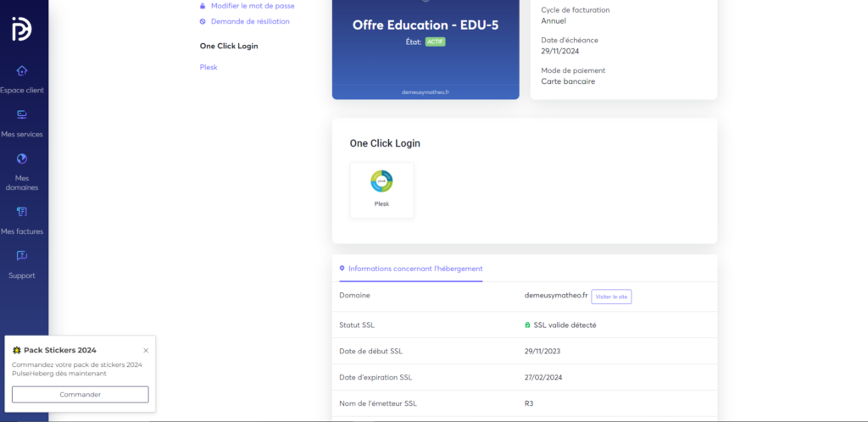Select Informations concernant l'hébergement tab
This screenshot has width=868, height=422.
(415, 269)
